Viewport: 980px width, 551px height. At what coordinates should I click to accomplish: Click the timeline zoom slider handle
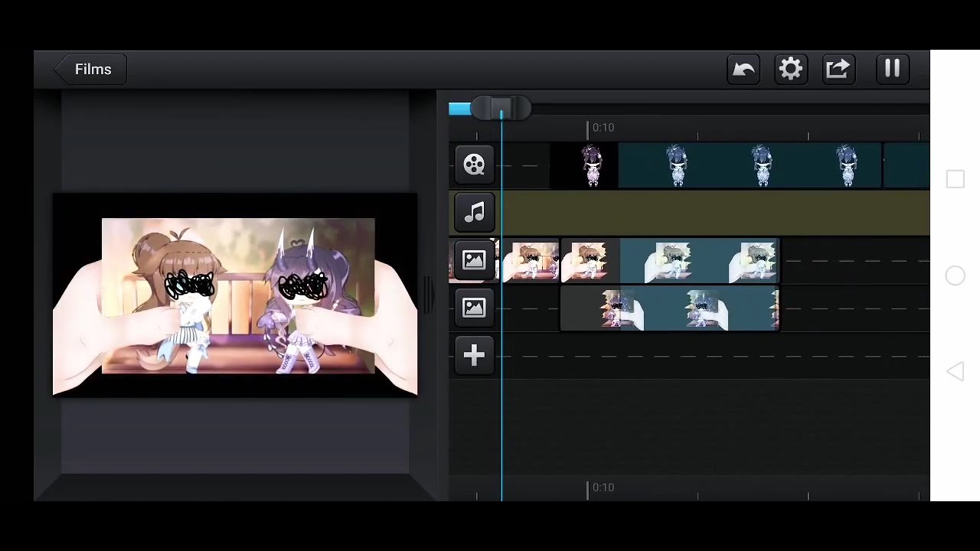[501, 109]
